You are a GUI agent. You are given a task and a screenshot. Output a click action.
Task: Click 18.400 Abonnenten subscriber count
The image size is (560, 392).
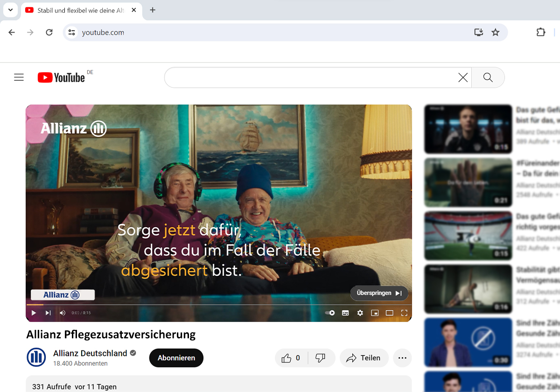tap(80, 364)
